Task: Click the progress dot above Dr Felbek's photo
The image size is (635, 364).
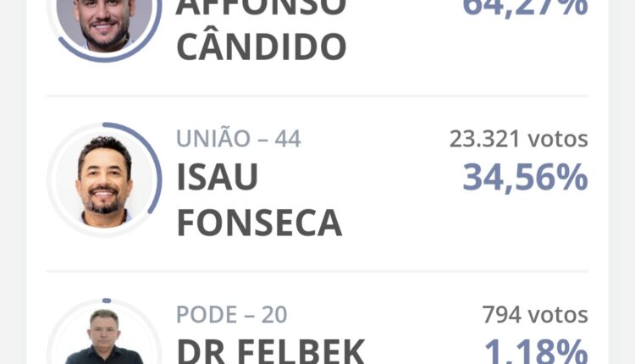Action: coord(106,301)
